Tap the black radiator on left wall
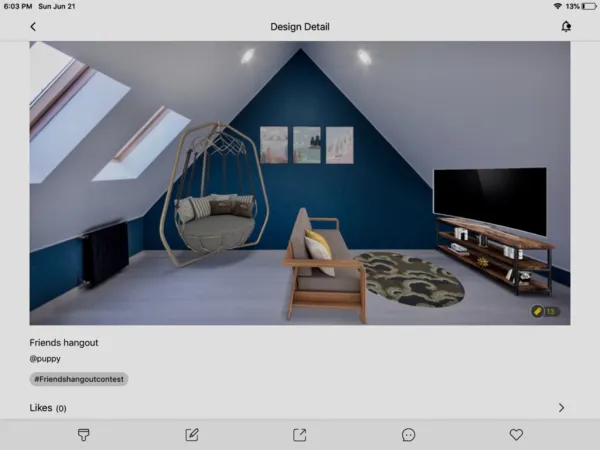Image resolution: width=600 pixels, height=450 pixels. (x=104, y=254)
